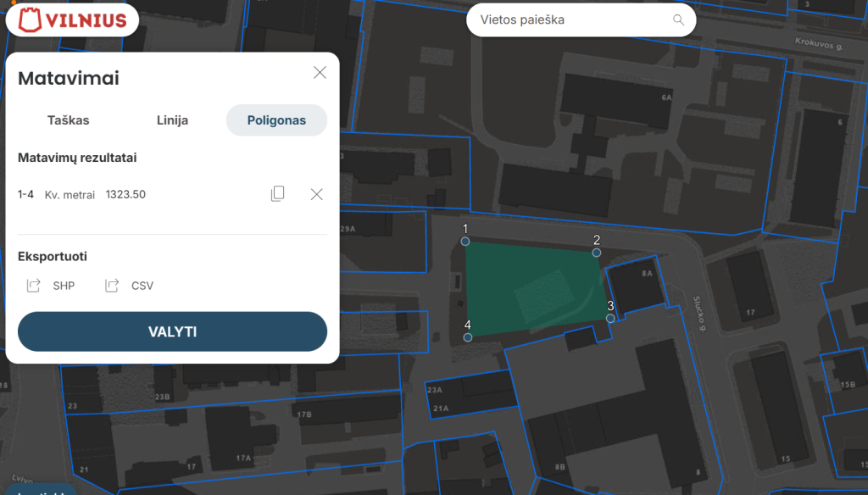868x495 pixels.
Task: Click building label 8B on map
Action: tap(560, 467)
